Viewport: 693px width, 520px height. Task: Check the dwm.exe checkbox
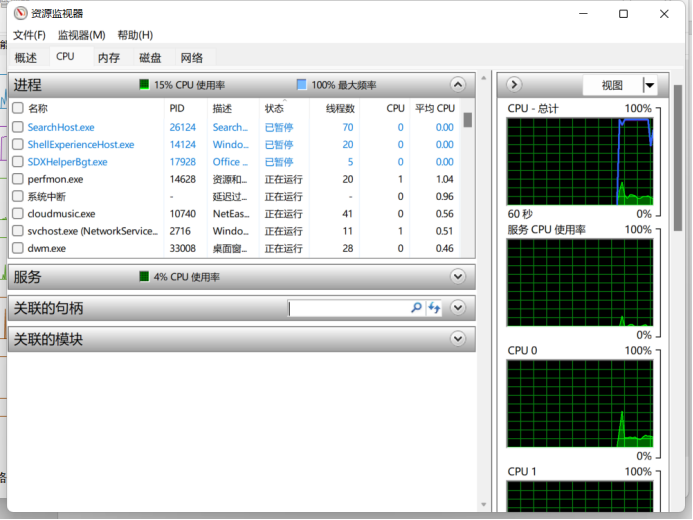point(18,248)
